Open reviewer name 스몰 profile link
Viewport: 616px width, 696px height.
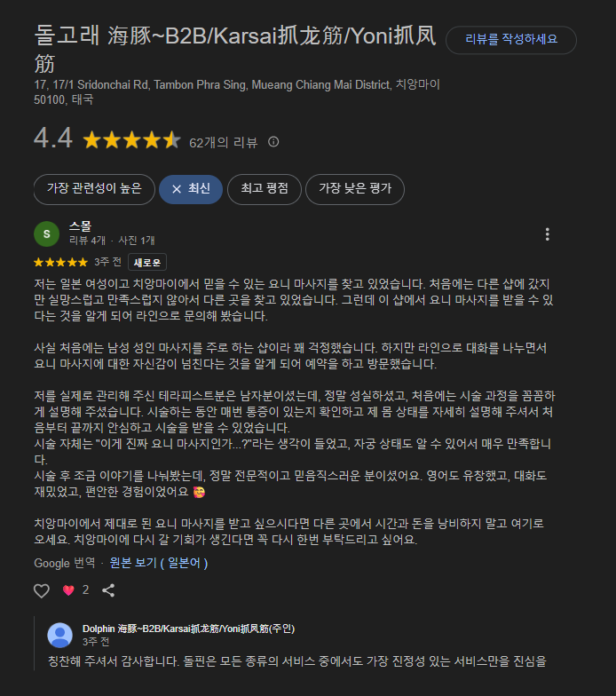80,226
